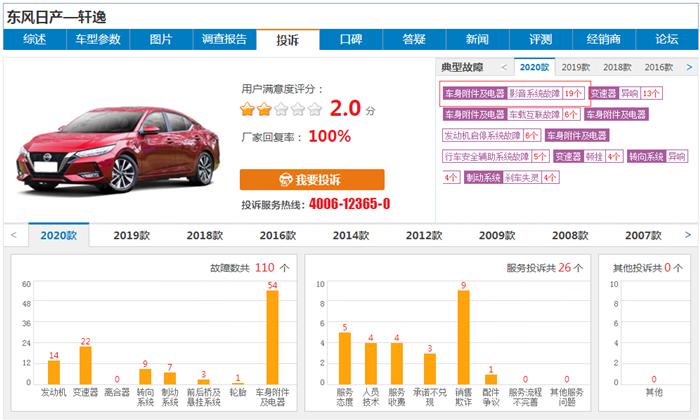Click the 变速器 bar showing 22
Screen dimensions: 700x420
pyautogui.click(x=85, y=365)
